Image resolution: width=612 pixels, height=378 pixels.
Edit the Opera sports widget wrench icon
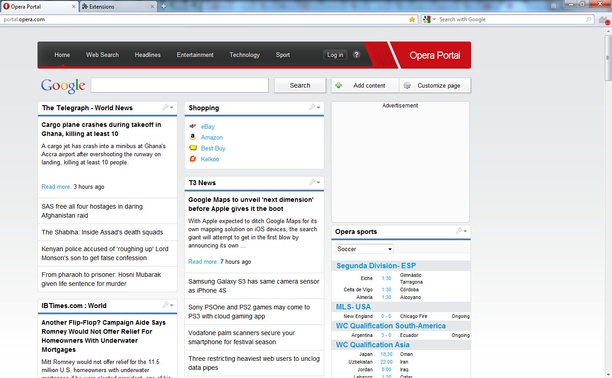(459, 231)
